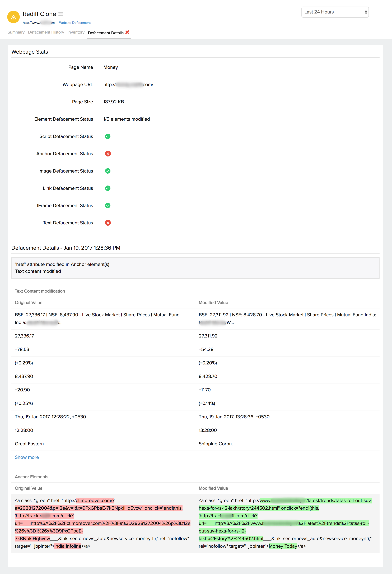Click the Webpage URL value

click(x=128, y=85)
